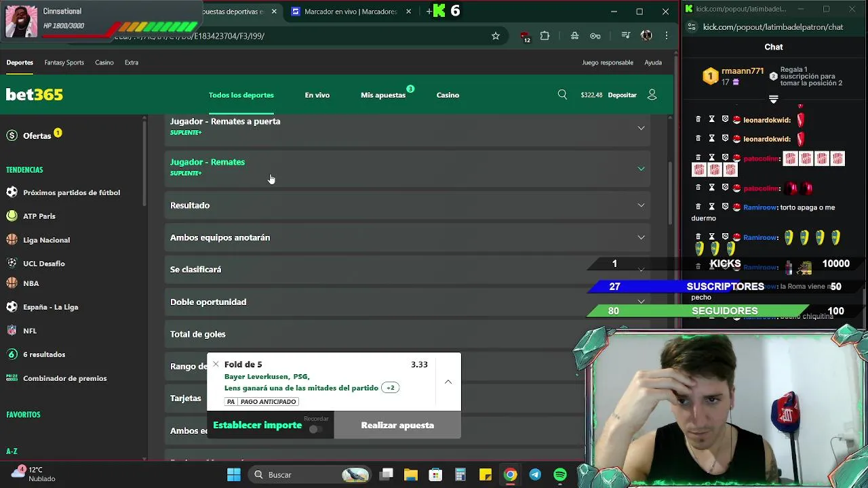
Task: Open Sticky Notes from the taskbar
Action: pos(486,474)
